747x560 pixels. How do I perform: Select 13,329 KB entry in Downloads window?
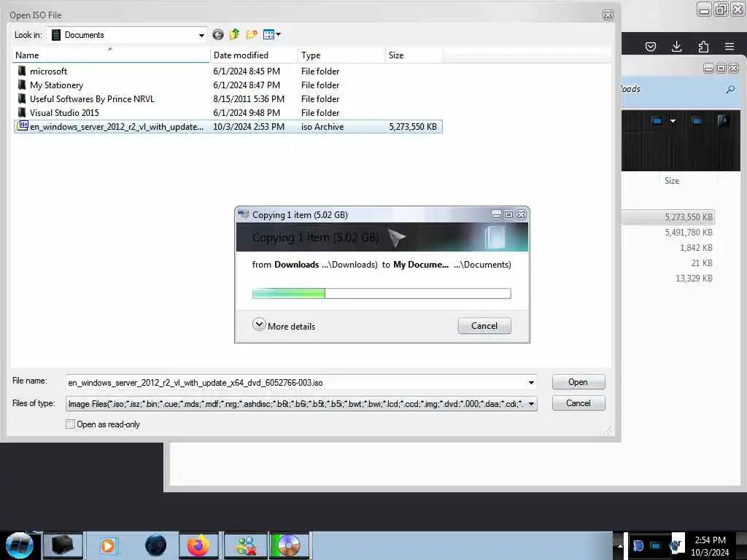[694, 278]
